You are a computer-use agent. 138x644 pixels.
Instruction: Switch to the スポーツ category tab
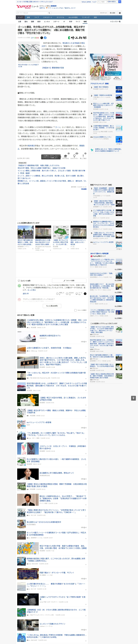pos(56,21)
